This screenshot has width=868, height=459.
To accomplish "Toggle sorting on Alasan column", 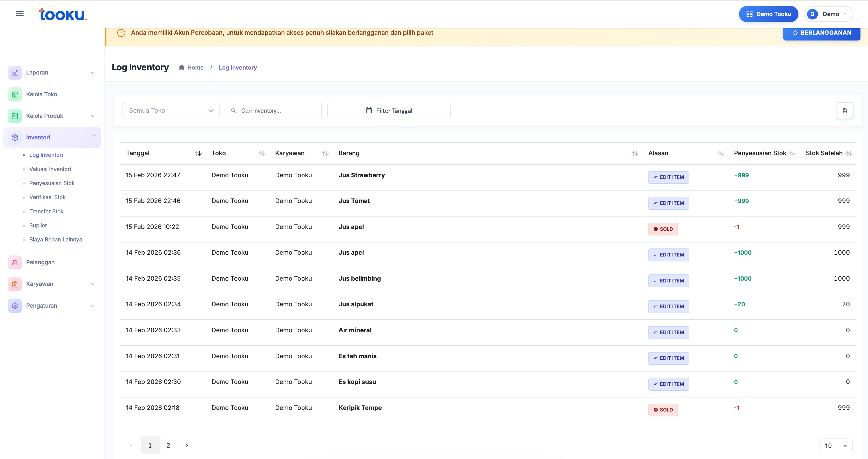I will click(720, 153).
